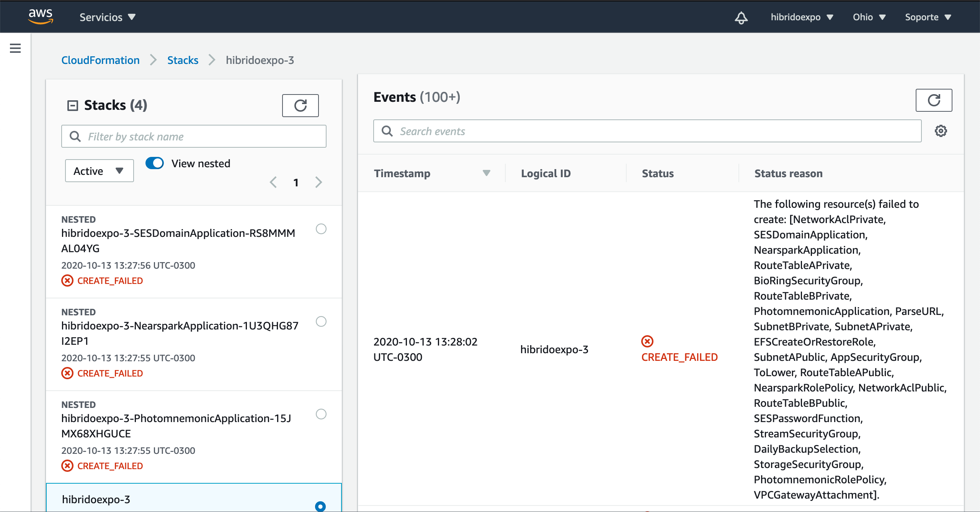Open hibridoexpo-3-NearsparkApplication stack name
The width and height of the screenshot is (980, 512).
(180, 333)
